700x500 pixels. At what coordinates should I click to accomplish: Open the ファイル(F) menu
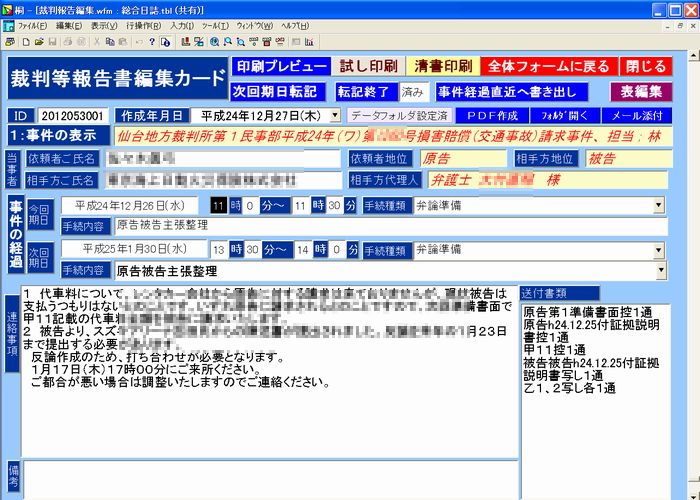(x=32, y=24)
